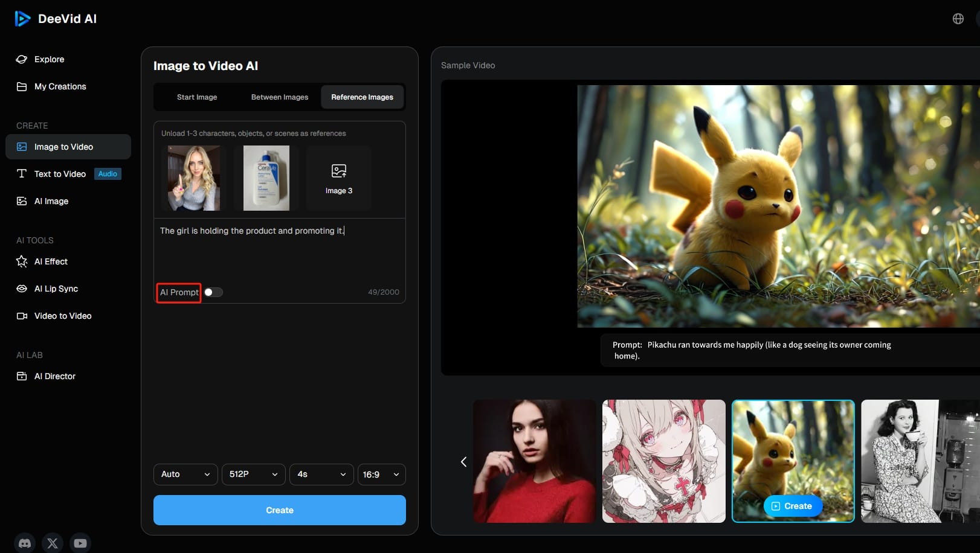Switch to the Between Images tab

coord(280,97)
